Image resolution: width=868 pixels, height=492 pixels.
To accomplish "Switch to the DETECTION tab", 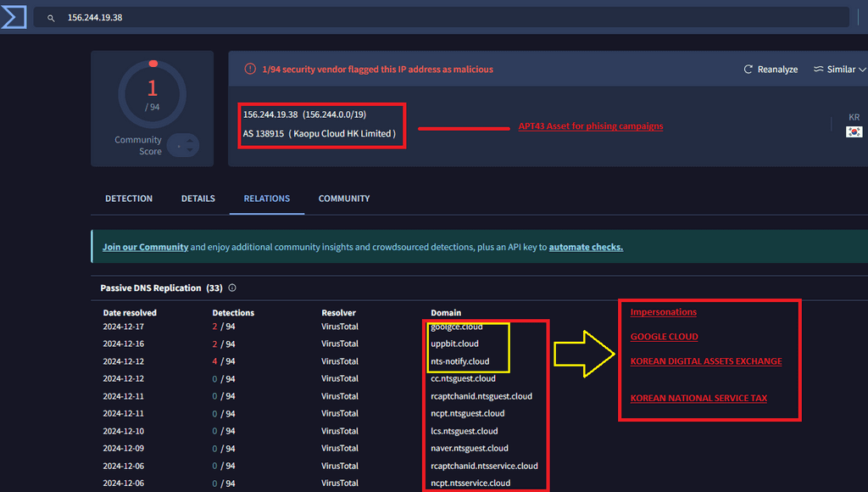I will pyautogui.click(x=129, y=198).
